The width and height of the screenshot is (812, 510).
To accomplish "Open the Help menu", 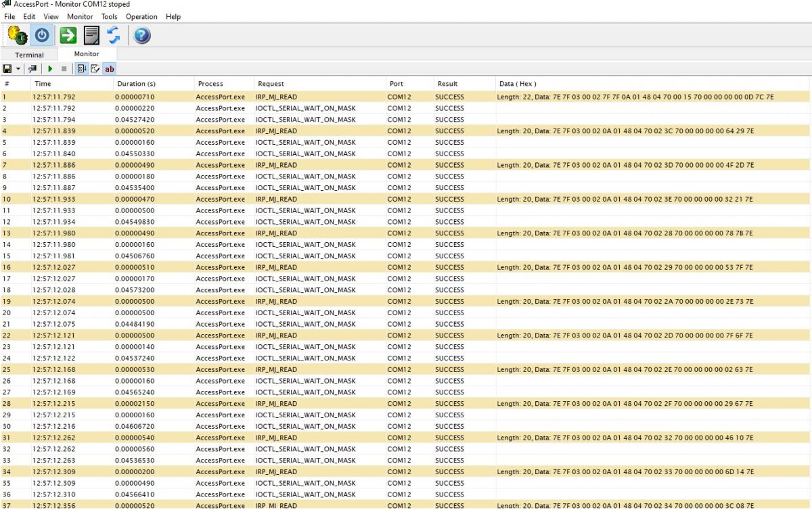I will [173, 16].
